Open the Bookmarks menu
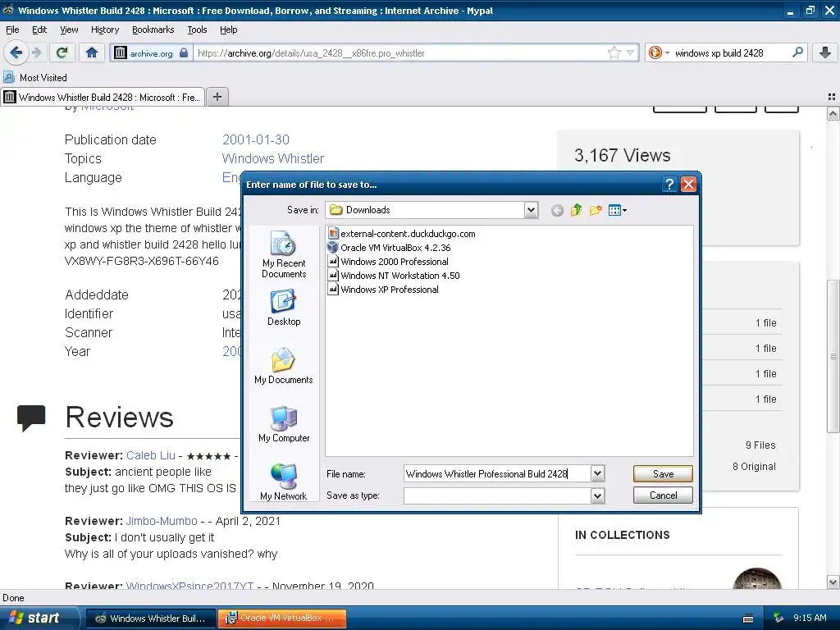The height and width of the screenshot is (630, 840). [153, 30]
